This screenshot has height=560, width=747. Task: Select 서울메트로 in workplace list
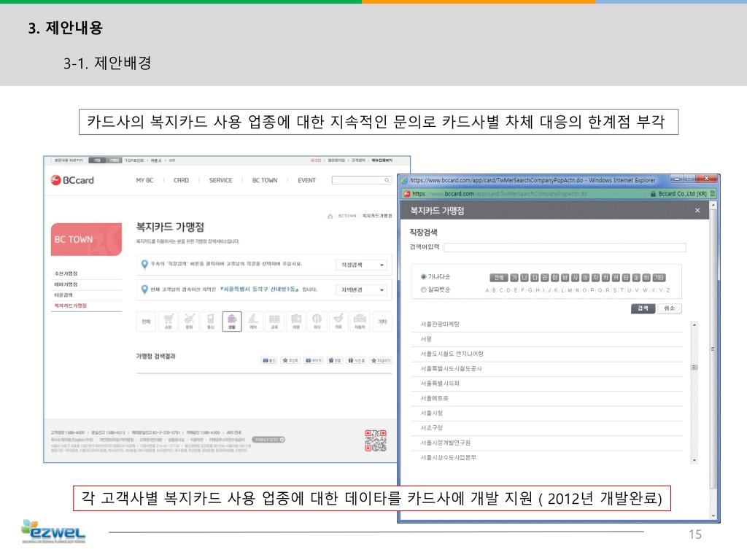[x=434, y=398]
